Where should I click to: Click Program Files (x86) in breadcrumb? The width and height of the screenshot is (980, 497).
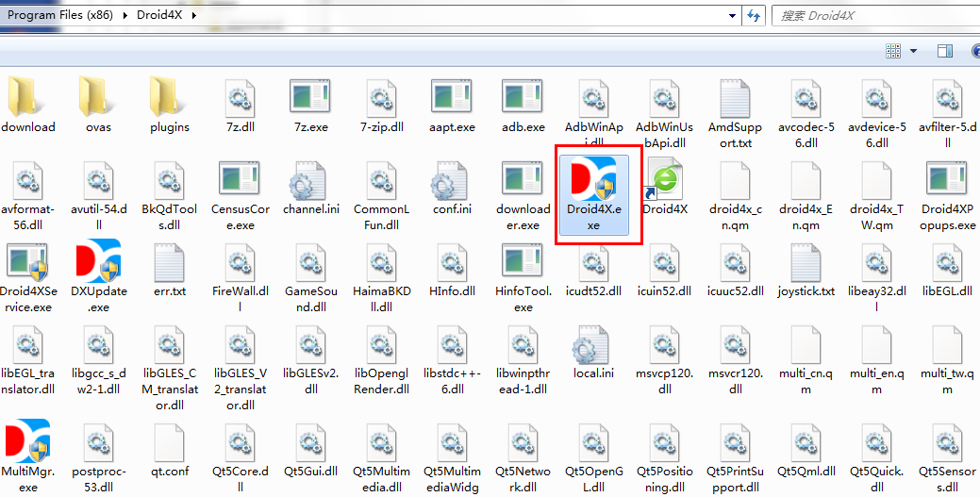(60, 14)
